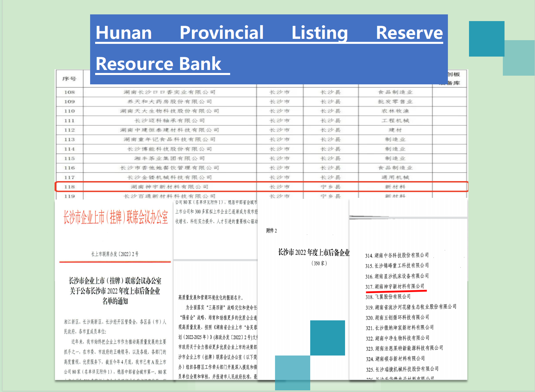Screen dimensions: 535x392
Task: Click red-underlined entry 317 湖南神宇新材料有限公司
Action: click(x=395, y=287)
